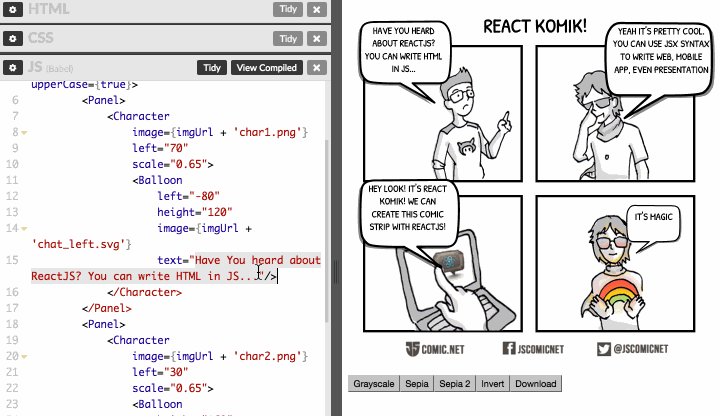The image size is (720, 416).
Task: Click line 13 height="120" code
Action: coord(195,212)
